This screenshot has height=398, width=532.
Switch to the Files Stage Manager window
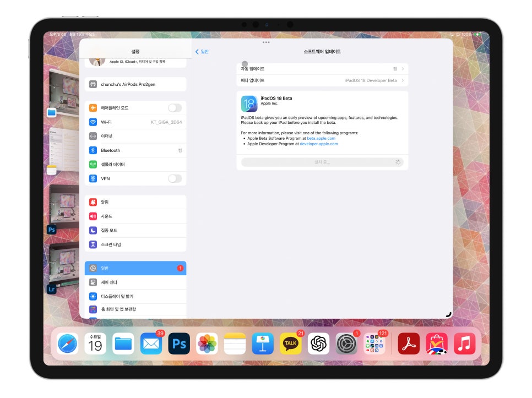pyautogui.click(x=64, y=92)
